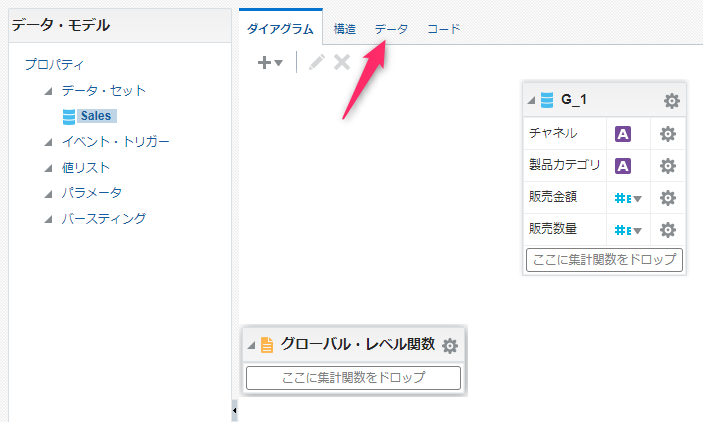The image size is (703, 422).
Task: Click the Sales dataset database icon
Action: 69,117
